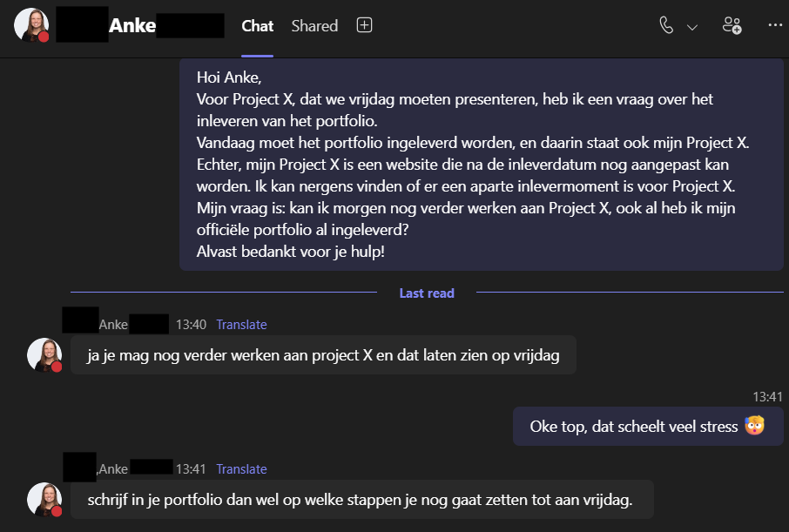Add a tab with the plus icon
This screenshot has width=789, height=532.
tap(365, 25)
